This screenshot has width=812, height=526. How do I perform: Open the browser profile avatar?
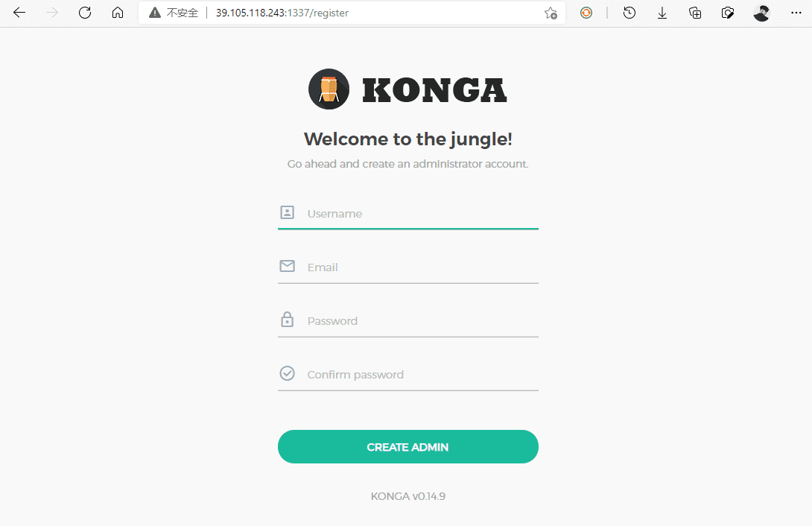(761, 13)
